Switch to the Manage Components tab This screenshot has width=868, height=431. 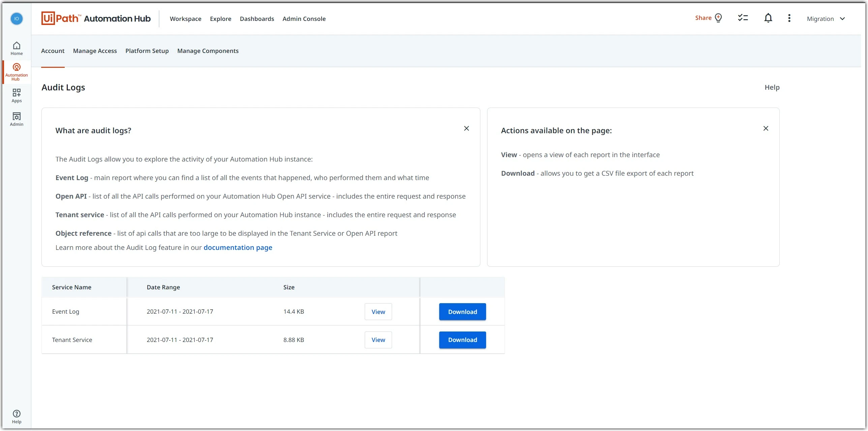pos(208,51)
